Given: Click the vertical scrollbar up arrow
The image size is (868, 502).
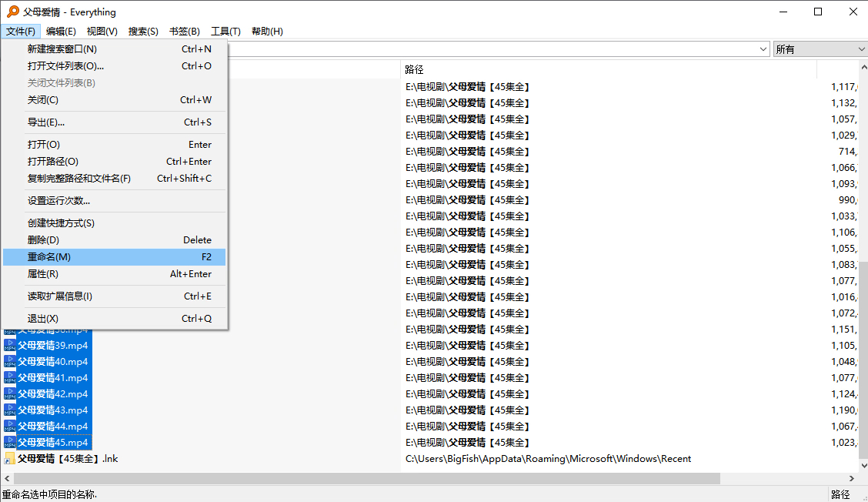Looking at the screenshot, I should point(863,66).
